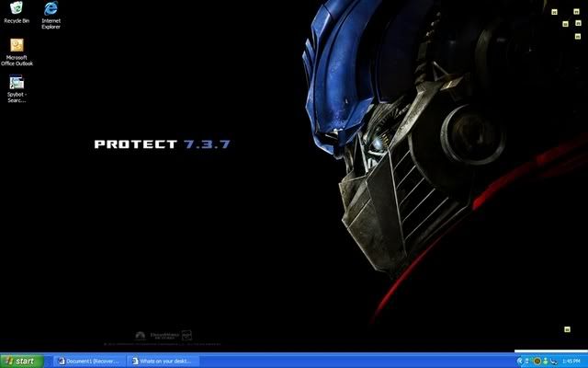Click the 1:45 PM system clock
The image size is (588, 368).
pos(571,362)
